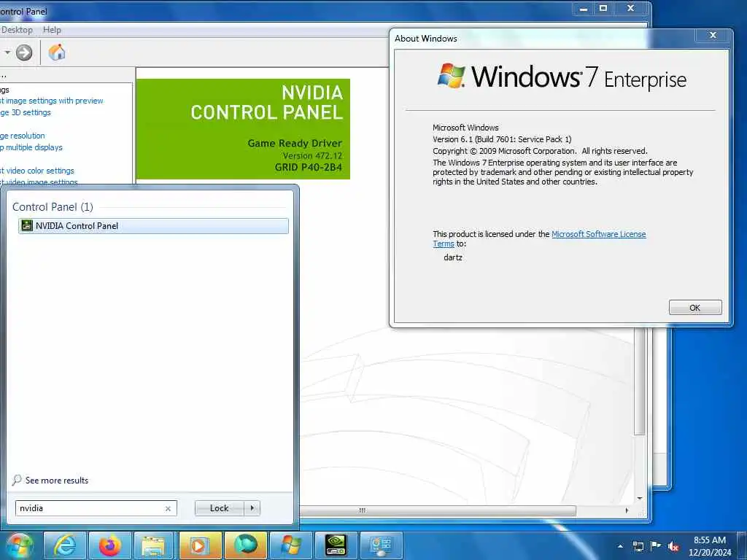The height and width of the screenshot is (560, 747).
Task: Open the Help menu
Action: [52, 29]
